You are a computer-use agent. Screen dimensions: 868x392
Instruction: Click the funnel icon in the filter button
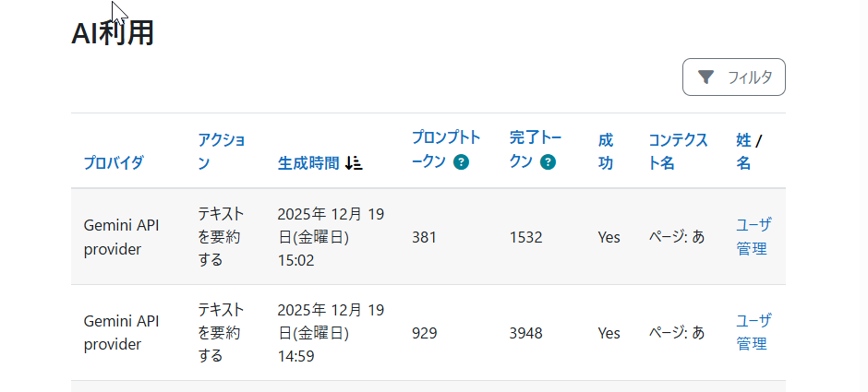coord(706,77)
